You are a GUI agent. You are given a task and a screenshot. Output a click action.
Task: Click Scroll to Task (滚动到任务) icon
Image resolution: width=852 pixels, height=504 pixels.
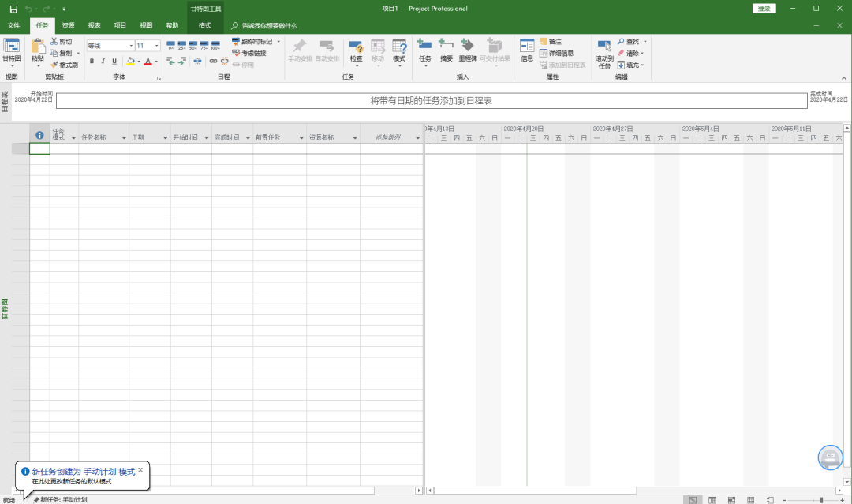[604, 53]
